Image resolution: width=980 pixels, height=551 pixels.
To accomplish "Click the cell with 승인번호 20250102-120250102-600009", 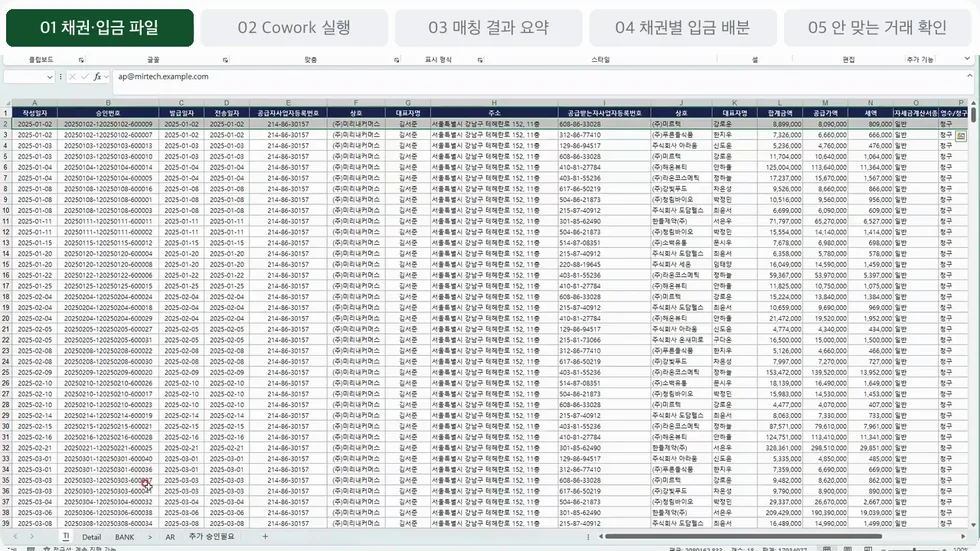I will pyautogui.click(x=108, y=124).
